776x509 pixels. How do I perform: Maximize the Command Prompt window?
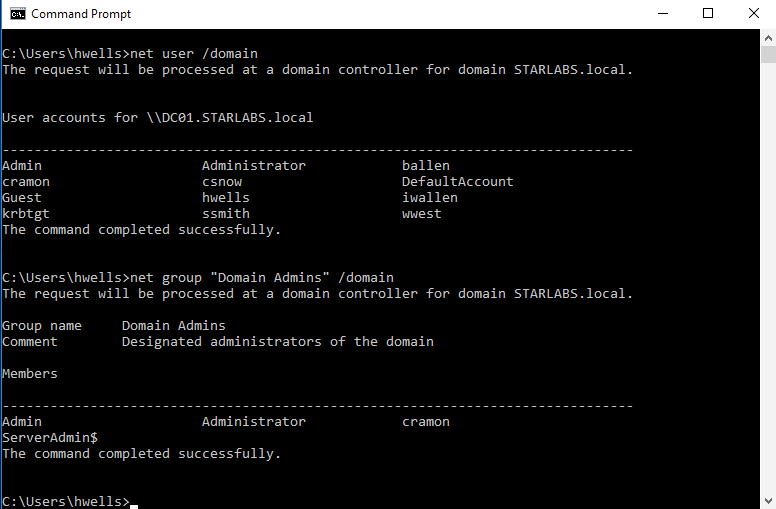[708, 14]
